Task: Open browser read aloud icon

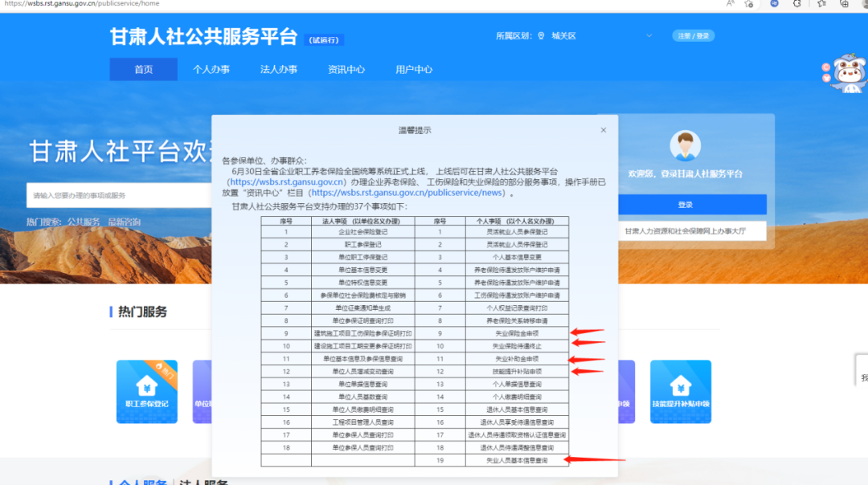Action: 731,4
